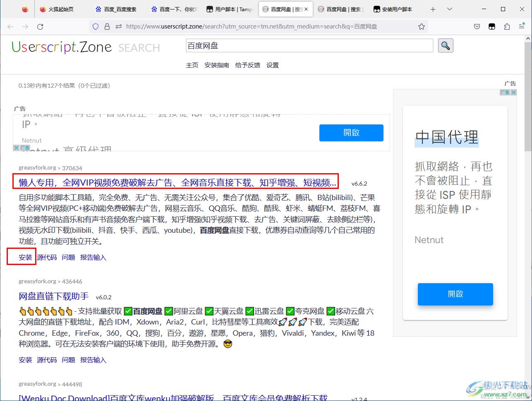
Task: Open the 懒人专用 全网VIP视频 script title
Action: (x=177, y=183)
